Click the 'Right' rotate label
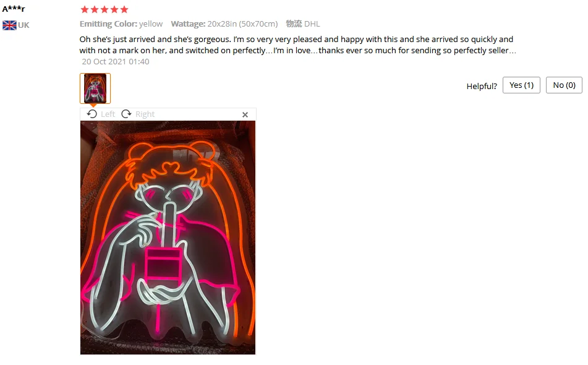Screen dimensions: 588x365 point(145,114)
